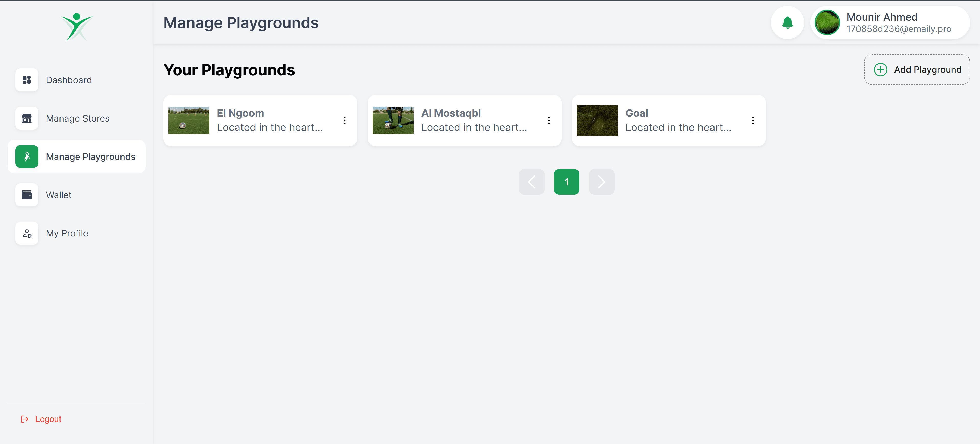Open options menu for Al Mostaqbl

tap(549, 121)
